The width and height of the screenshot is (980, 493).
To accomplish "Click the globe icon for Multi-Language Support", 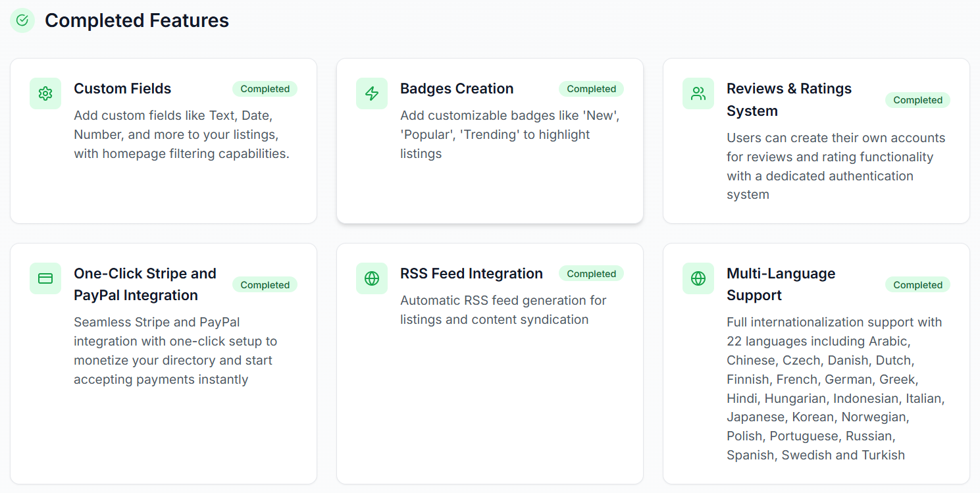I will click(698, 278).
